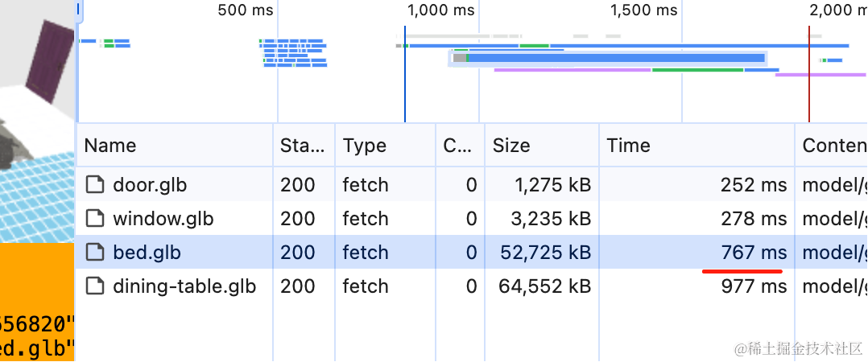
Task: Select the door.glb request row
Action: pos(472,184)
